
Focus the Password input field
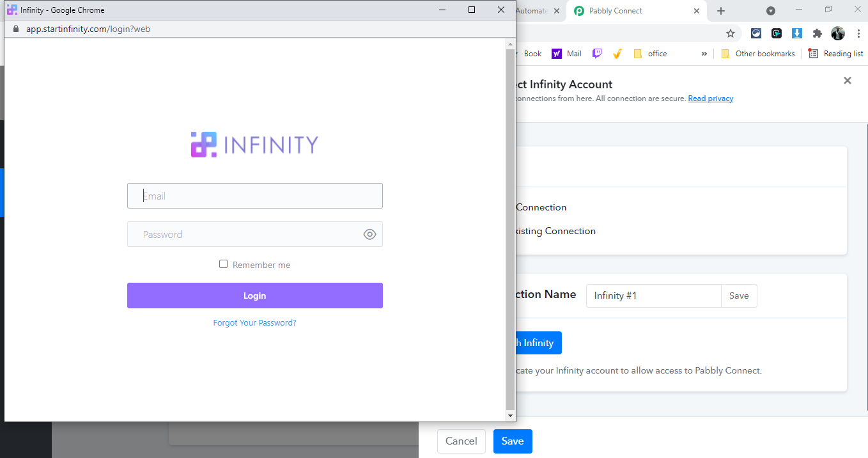(255, 234)
